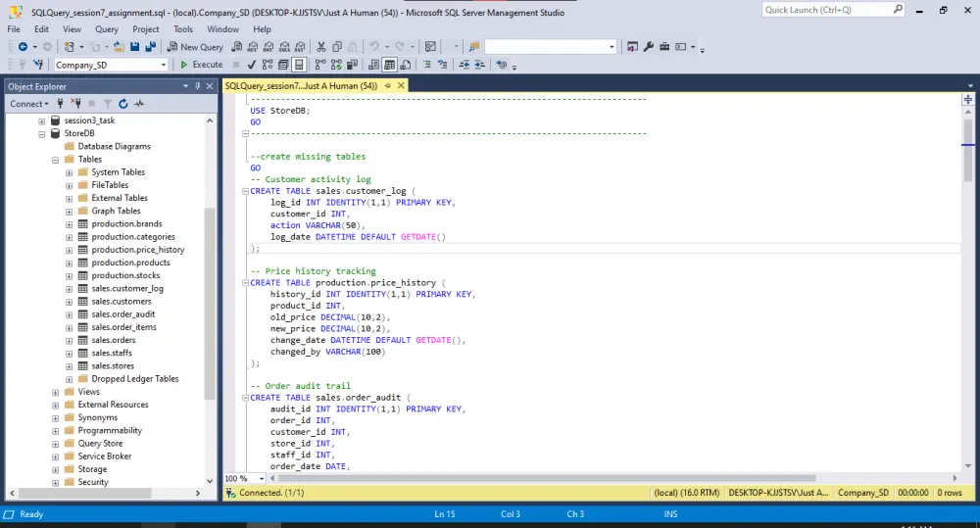
Task: Open the Toolbox briefcase icon
Action: click(x=664, y=47)
